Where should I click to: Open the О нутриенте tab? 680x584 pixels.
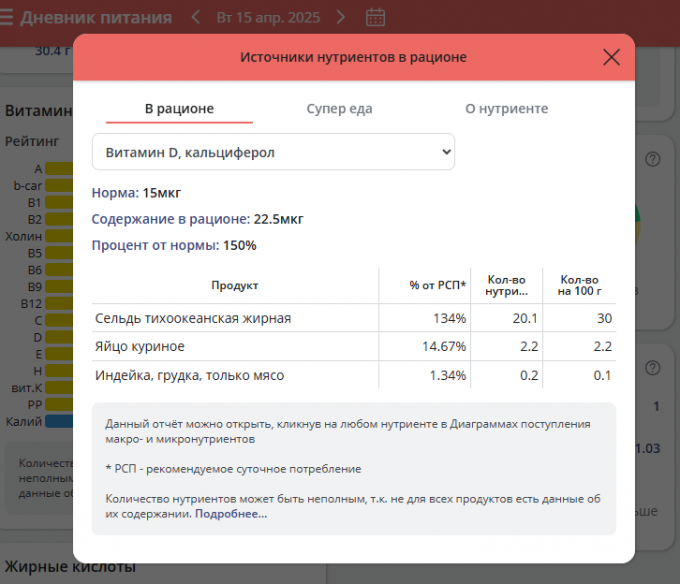pyautogui.click(x=506, y=108)
